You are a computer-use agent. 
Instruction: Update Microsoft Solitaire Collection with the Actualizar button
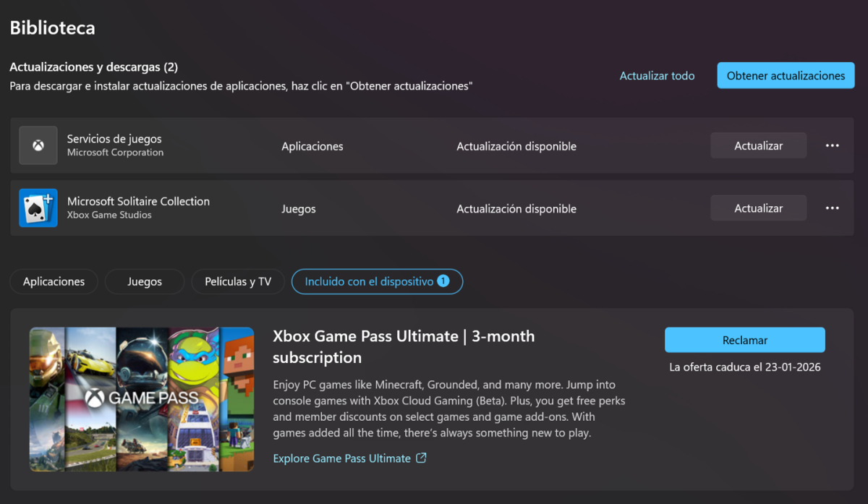[x=758, y=208]
